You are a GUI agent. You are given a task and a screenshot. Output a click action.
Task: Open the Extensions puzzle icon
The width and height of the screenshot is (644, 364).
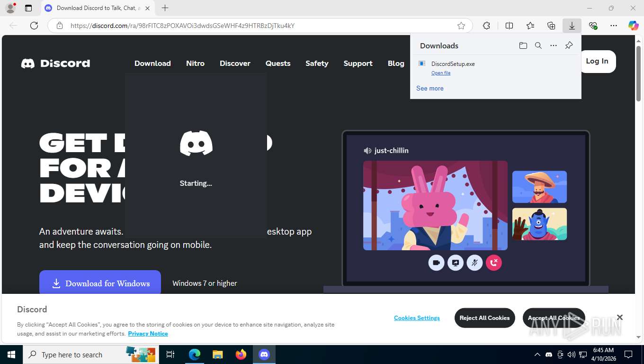(x=486, y=26)
